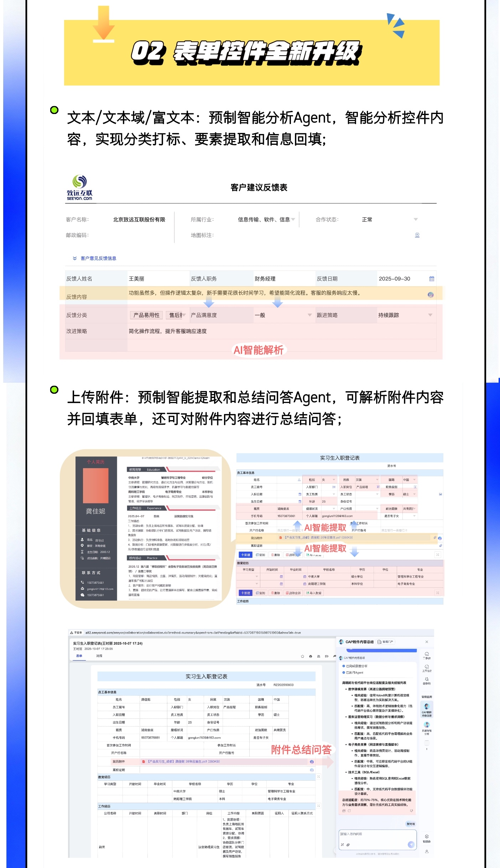Click the attachment paperclip in chat input
Viewport: 500px width, 868px height.
348,845
